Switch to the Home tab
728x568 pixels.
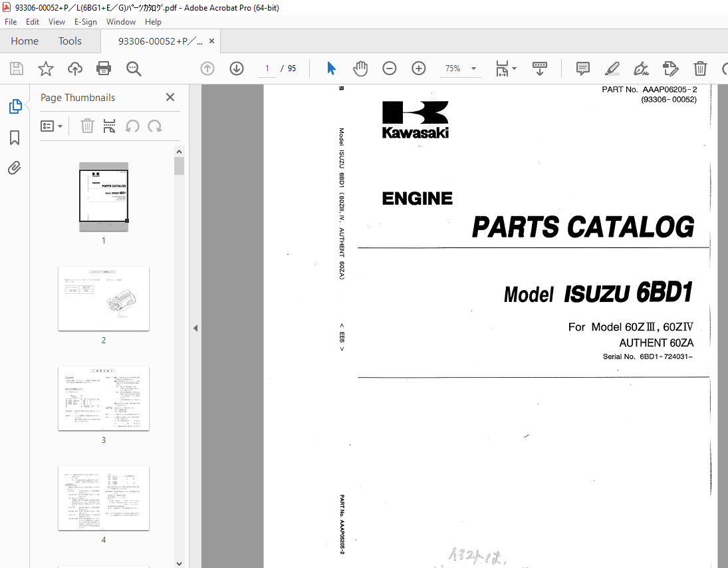click(x=25, y=41)
